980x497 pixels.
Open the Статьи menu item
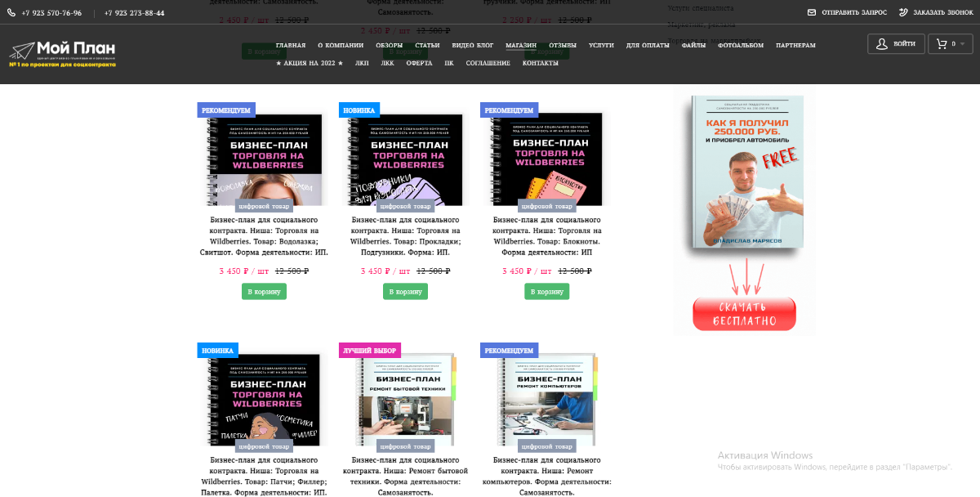click(428, 46)
